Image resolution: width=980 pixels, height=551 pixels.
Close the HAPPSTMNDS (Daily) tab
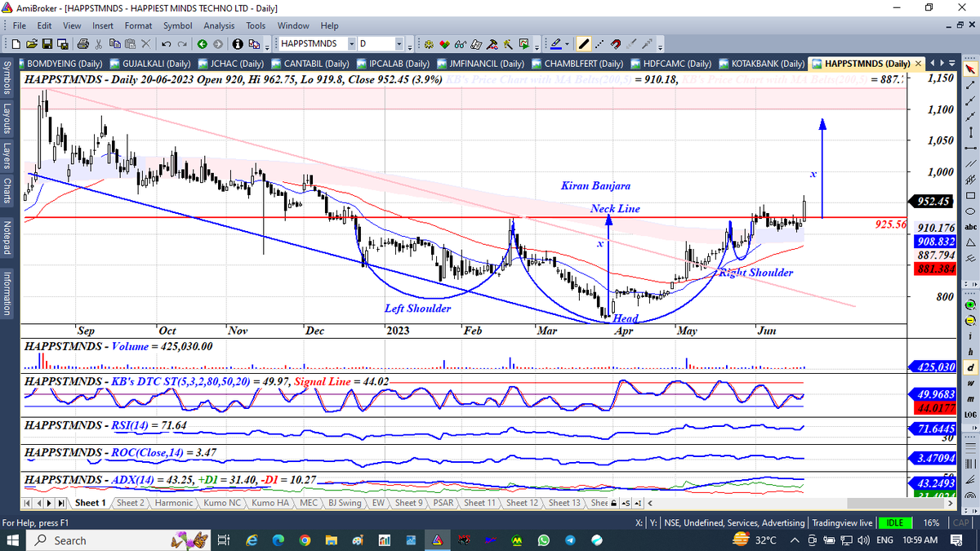[919, 63]
